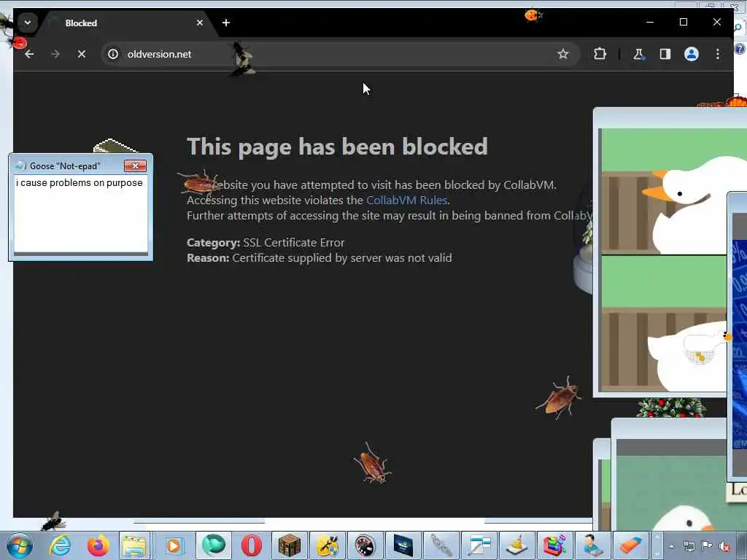This screenshot has width=747, height=560.
Task: Close the Blocked tab
Action: click(200, 23)
